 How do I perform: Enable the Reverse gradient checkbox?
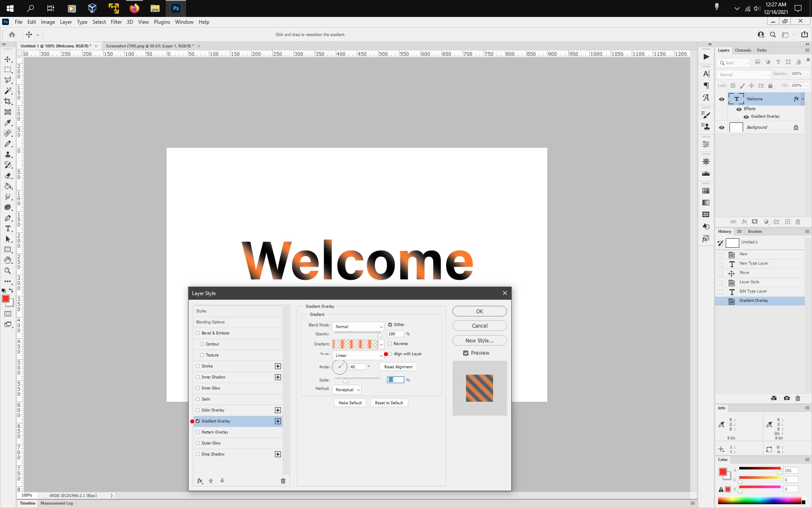[390, 344]
